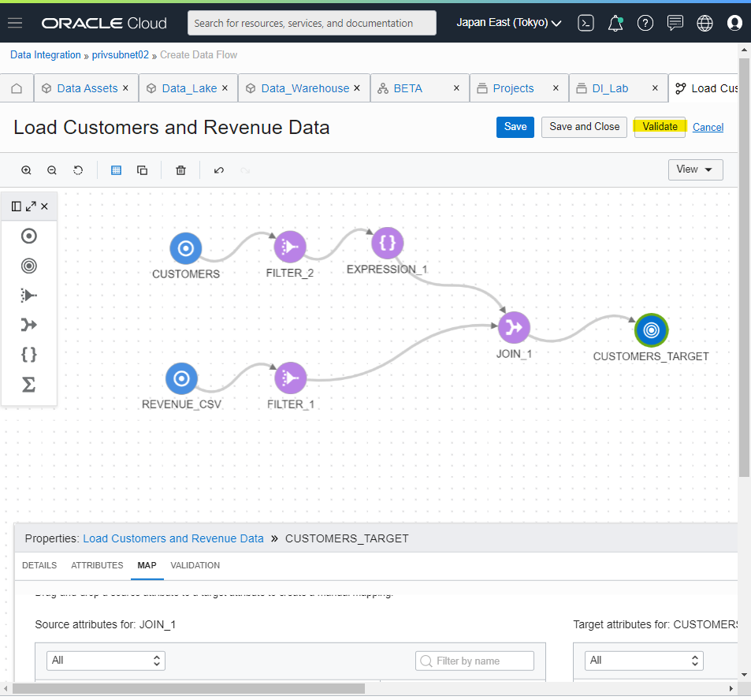This screenshot has height=700, width=751.
Task: Click the Validate button
Action: [660, 127]
